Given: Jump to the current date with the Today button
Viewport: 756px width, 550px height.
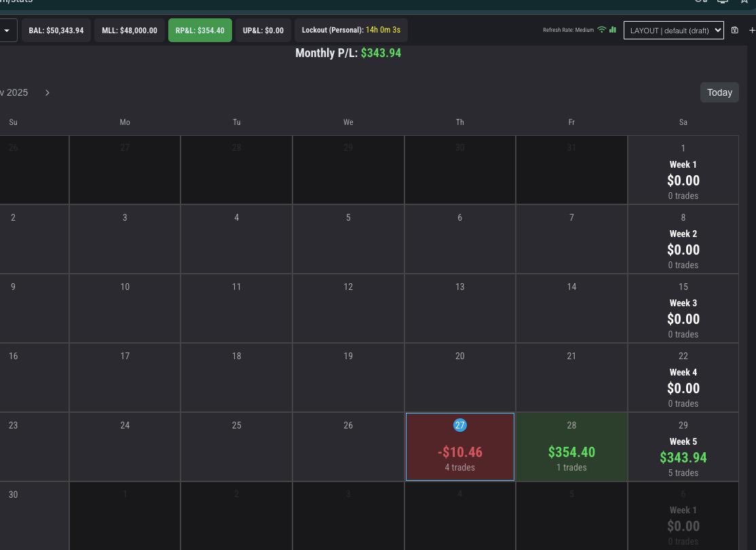Looking at the screenshot, I should [719, 92].
